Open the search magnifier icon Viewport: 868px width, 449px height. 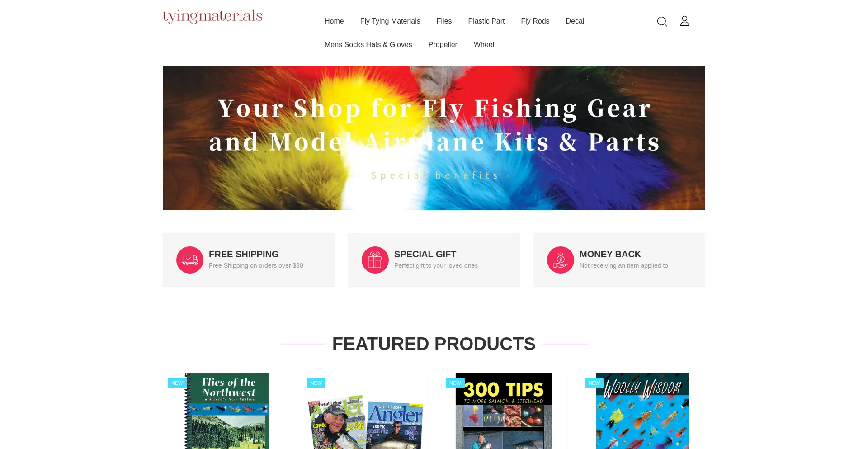[662, 21]
